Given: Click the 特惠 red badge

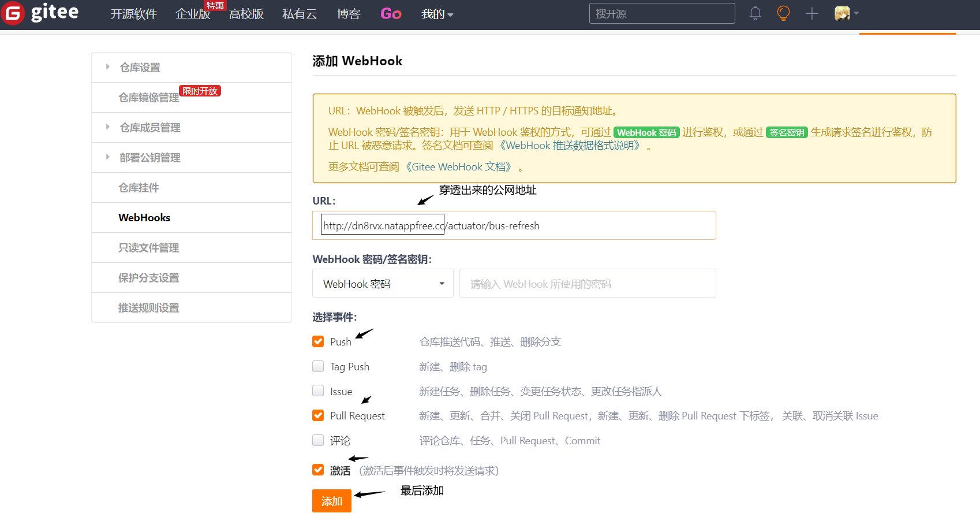Looking at the screenshot, I should [x=215, y=5].
